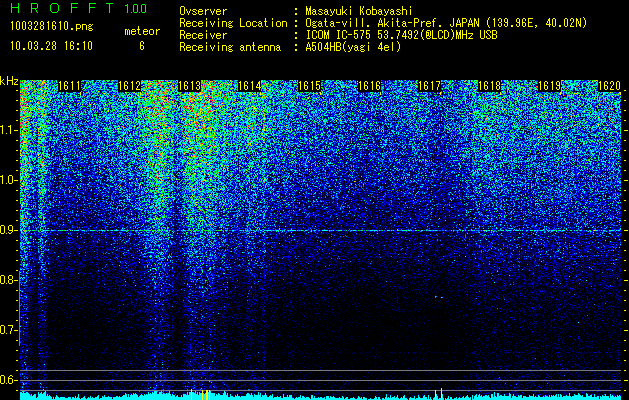Click the 1617 time marker

click(x=430, y=86)
